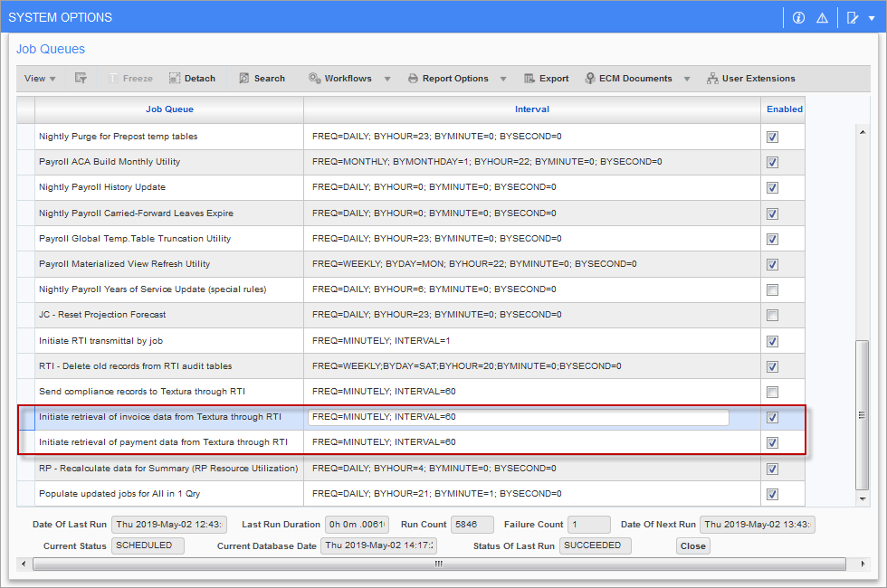887x588 pixels.
Task: Click the info icon in title bar
Action: [x=798, y=17]
